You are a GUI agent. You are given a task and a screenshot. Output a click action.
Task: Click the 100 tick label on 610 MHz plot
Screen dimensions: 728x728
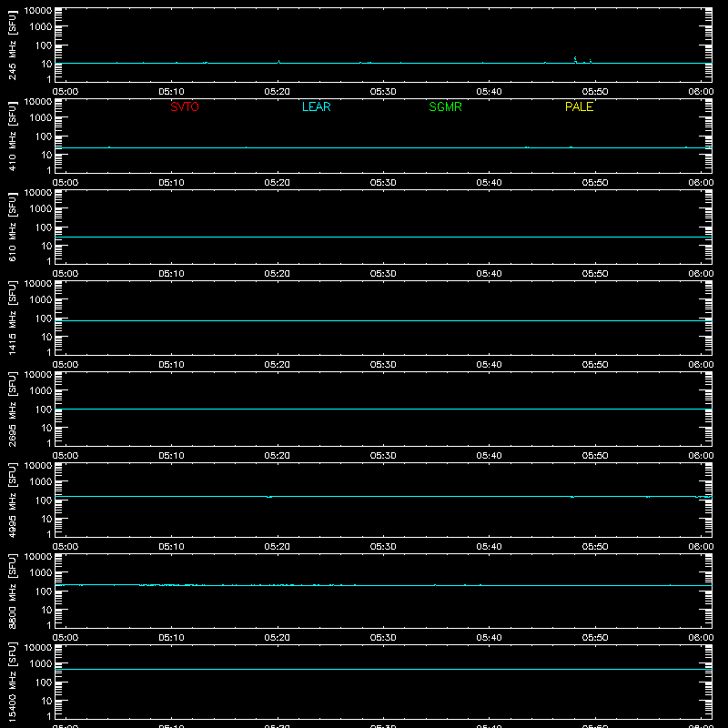coord(44,227)
